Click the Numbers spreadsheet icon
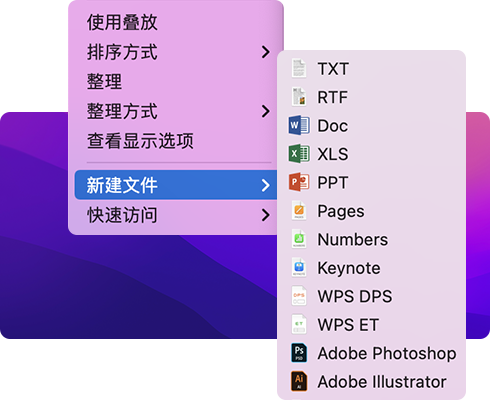This screenshot has width=490, height=400. 299,239
